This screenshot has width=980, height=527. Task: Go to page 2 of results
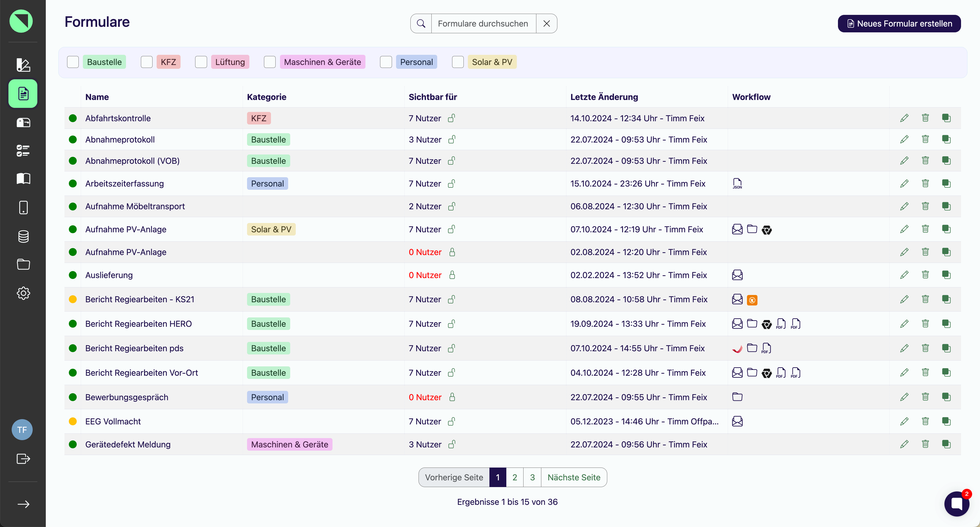[x=514, y=477]
